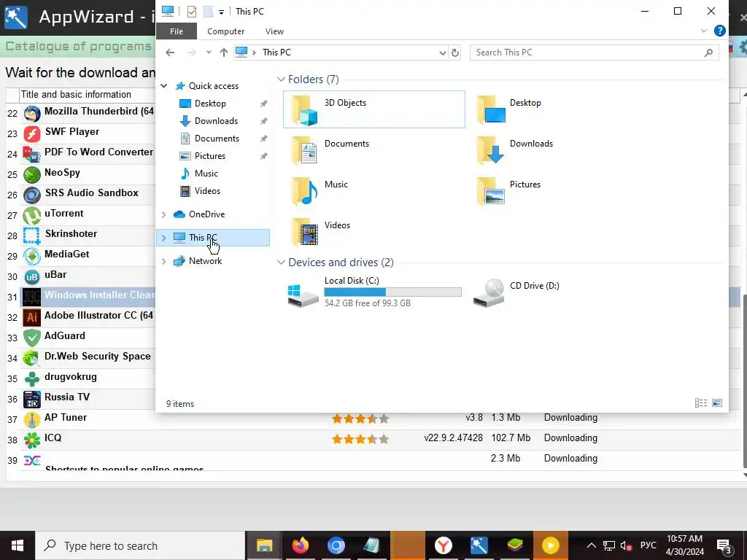Screen dimensions: 747x560
Task: Select Local Disk (C:) drive
Action: pos(374,292)
